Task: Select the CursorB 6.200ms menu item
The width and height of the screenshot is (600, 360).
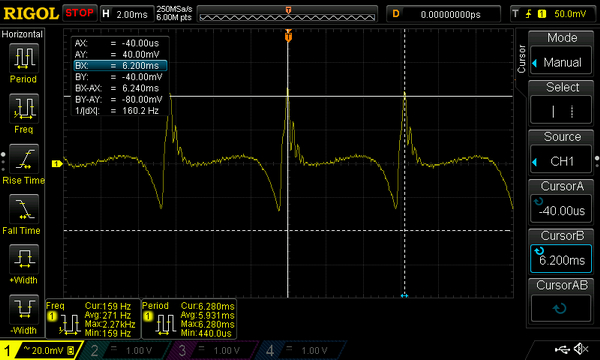Action: tap(561, 251)
